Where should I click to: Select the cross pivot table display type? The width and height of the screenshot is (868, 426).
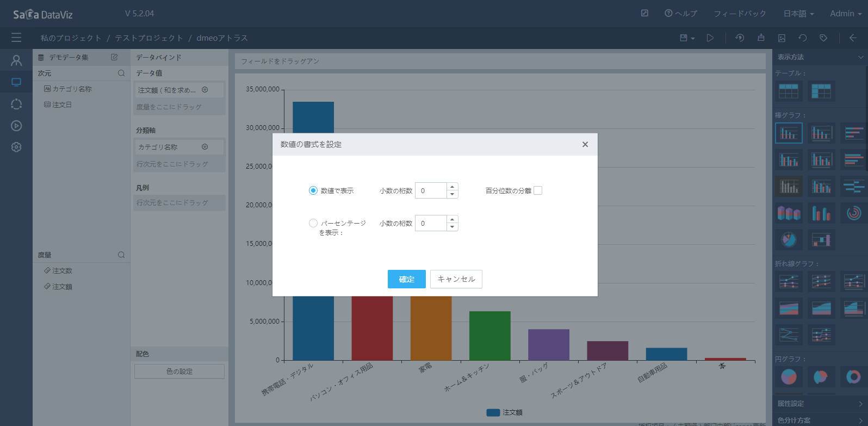tap(821, 91)
